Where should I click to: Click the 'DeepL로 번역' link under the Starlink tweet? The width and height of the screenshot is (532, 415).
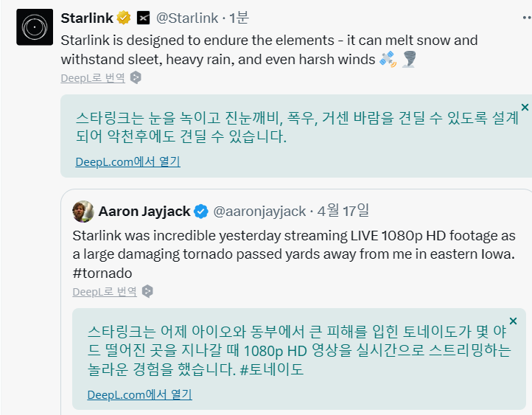[x=93, y=78]
